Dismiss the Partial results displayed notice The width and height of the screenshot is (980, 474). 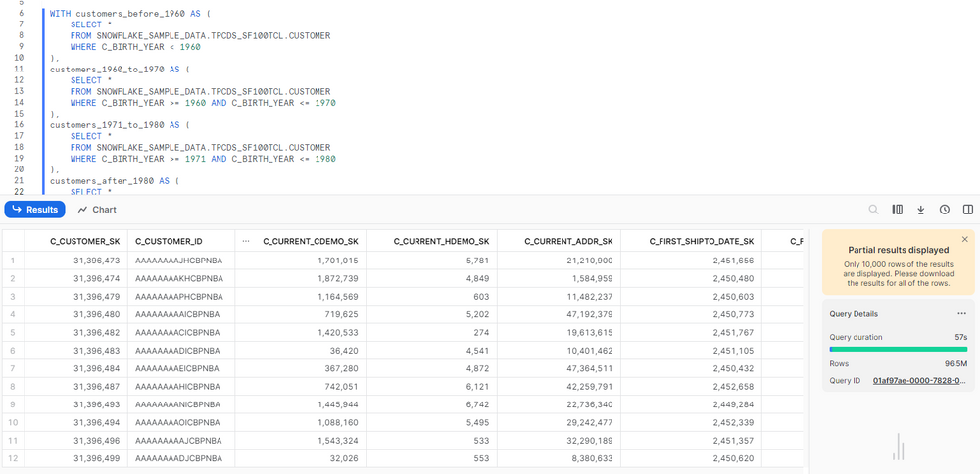pos(964,239)
